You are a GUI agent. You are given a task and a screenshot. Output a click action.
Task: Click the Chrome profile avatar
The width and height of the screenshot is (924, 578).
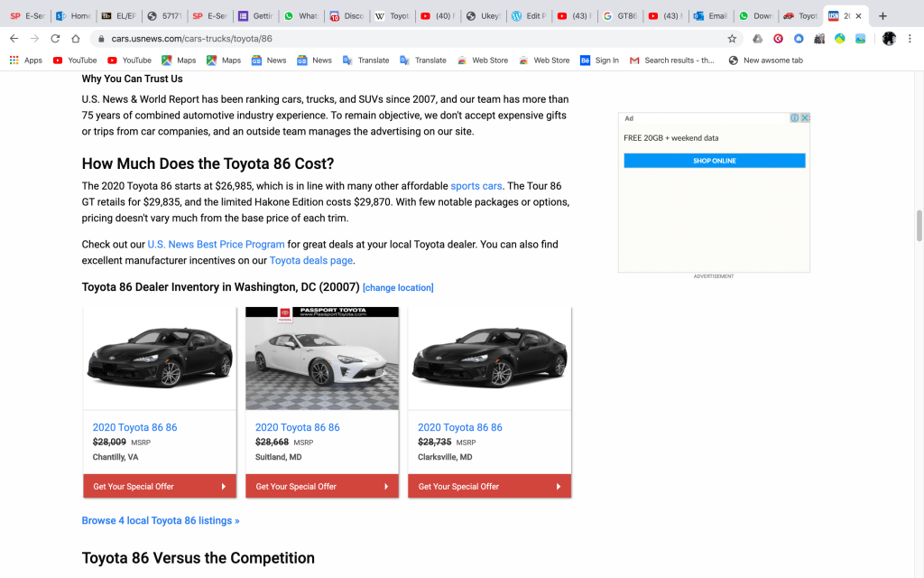pyautogui.click(x=889, y=39)
